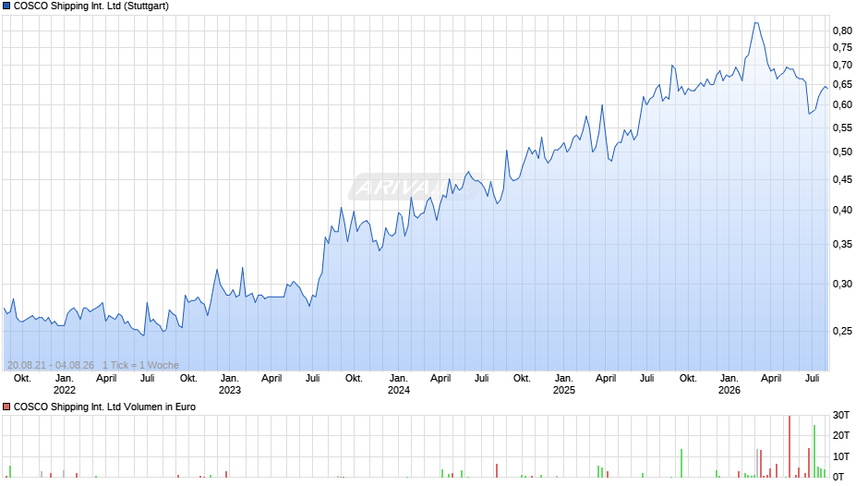Image resolution: width=868 pixels, height=486 pixels.
Task: Click the 0,50 price axis label
Action: pyautogui.click(x=842, y=152)
